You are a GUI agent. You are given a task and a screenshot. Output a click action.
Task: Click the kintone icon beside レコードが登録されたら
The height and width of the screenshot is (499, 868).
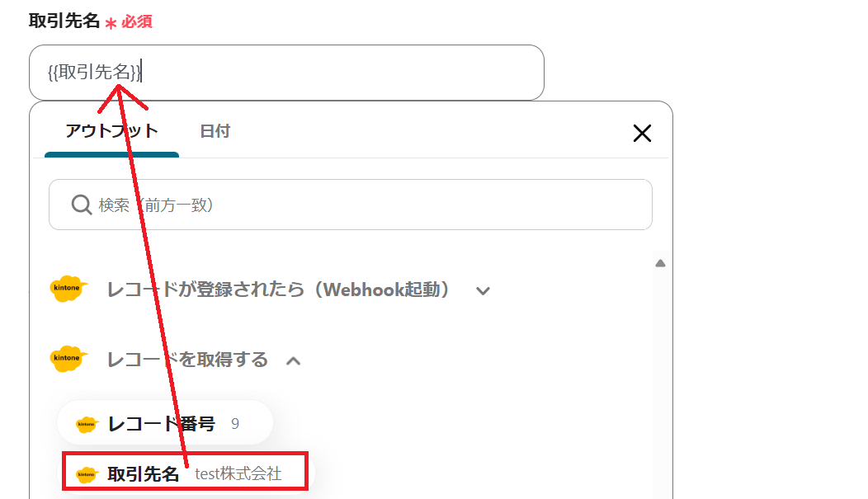(x=68, y=288)
